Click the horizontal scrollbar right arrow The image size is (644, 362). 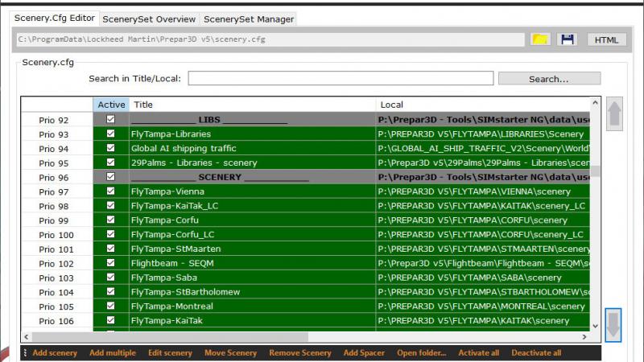pyautogui.click(x=584, y=337)
